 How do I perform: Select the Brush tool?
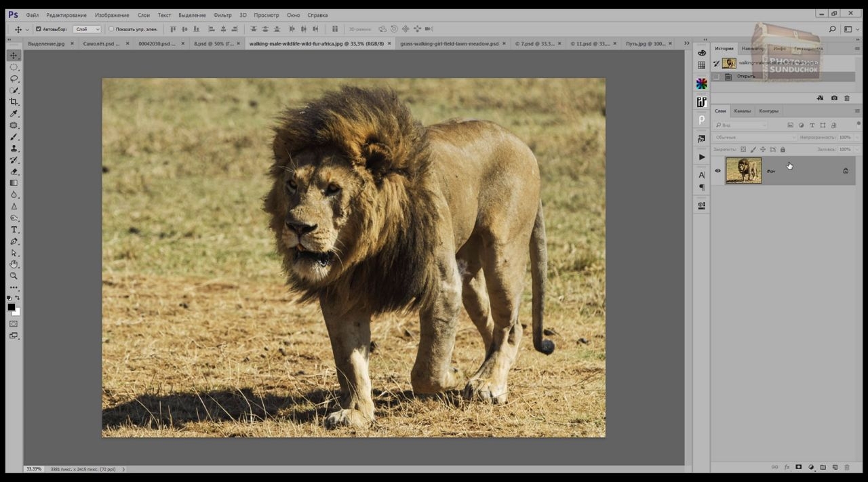point(14,137)
